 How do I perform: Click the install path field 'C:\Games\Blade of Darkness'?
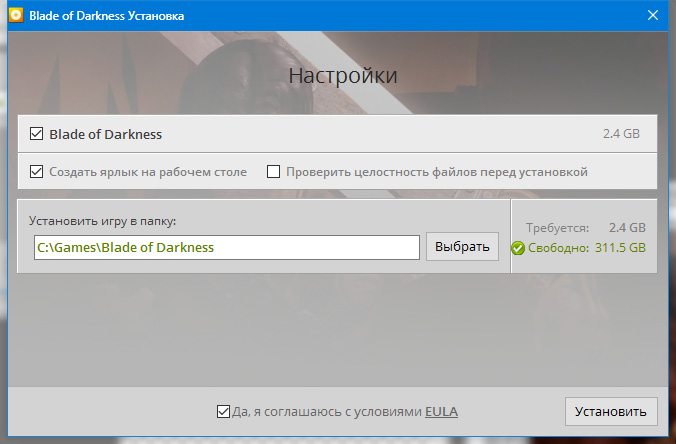227,247
